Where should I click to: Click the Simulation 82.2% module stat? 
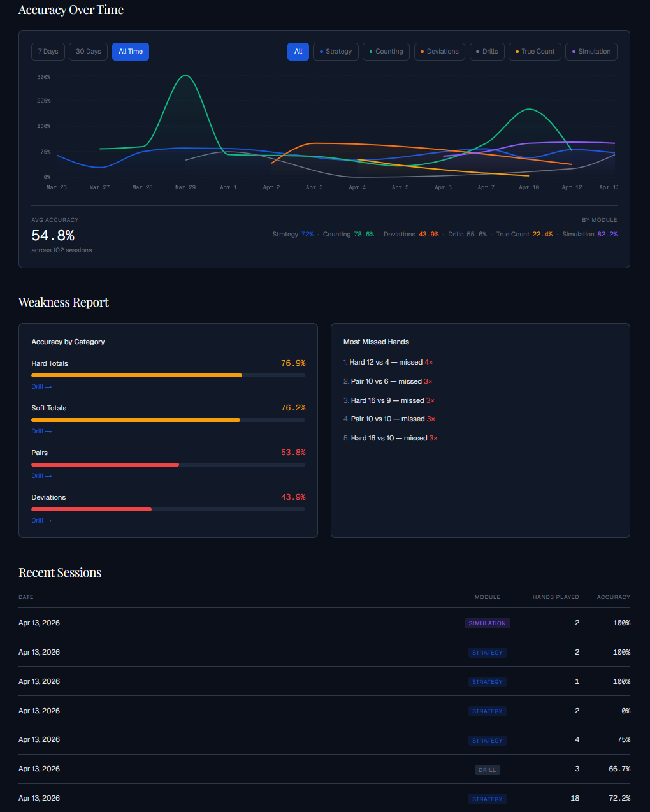click(x=589, y=235)
